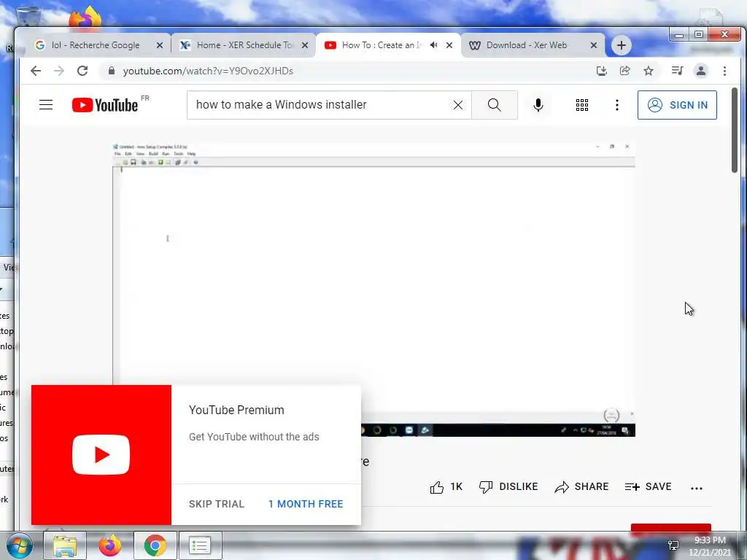Start voice search with microphone icon
Viewport: 747px width, 560px height.
click(538, 105)
